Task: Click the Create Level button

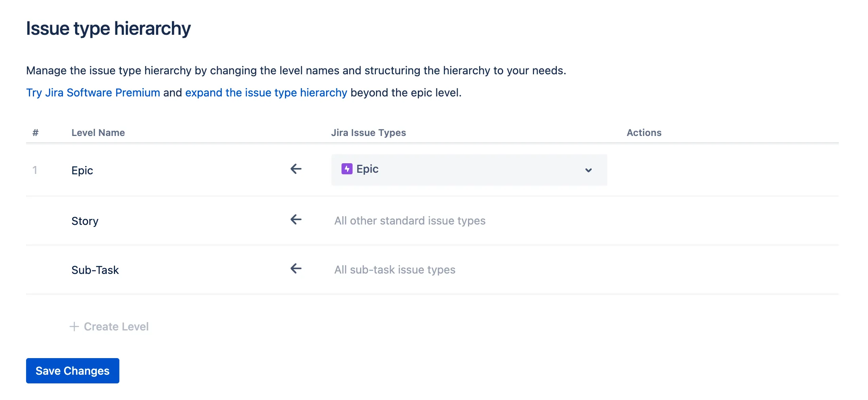Action: (109, 326)
